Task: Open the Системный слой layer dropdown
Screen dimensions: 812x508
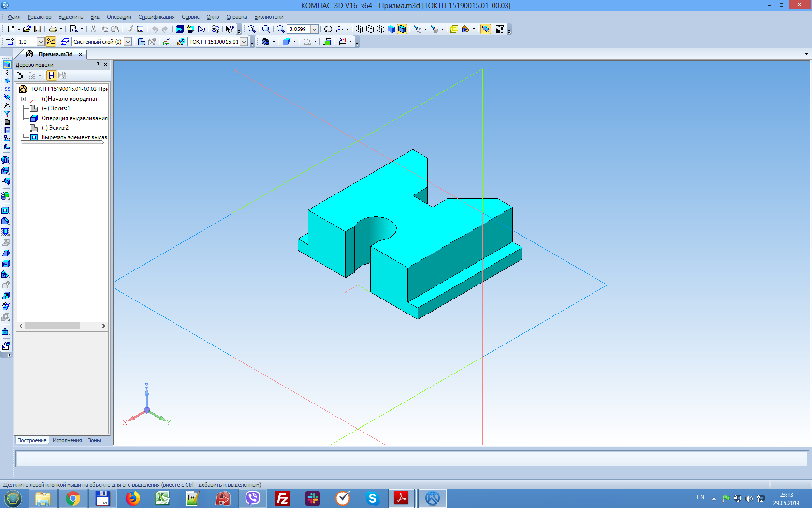Action: coord(128,42)
